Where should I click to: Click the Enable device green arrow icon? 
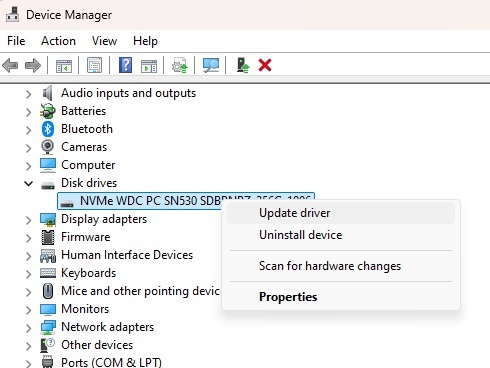point(243,65)
